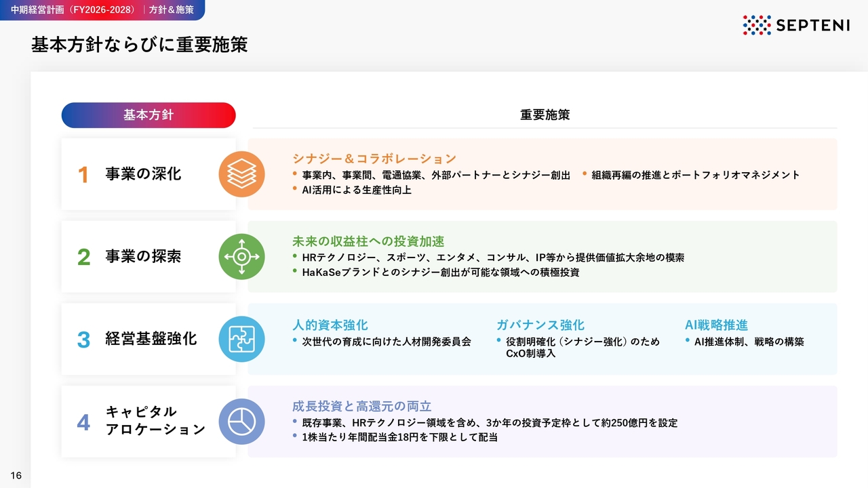This screenshot has height=488, width=868.
Task: Click the page number 16
Action: pyautogui.click(x=16, y=476)
